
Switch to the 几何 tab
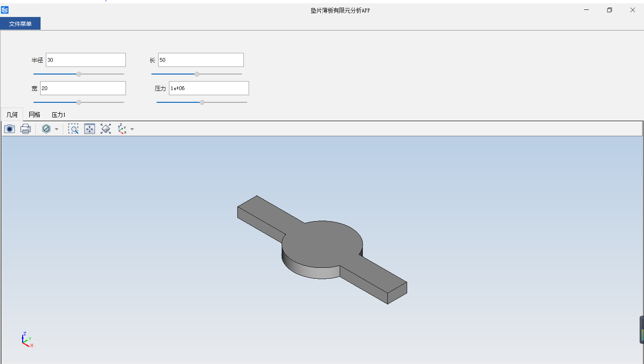click(x=12, y=115)
